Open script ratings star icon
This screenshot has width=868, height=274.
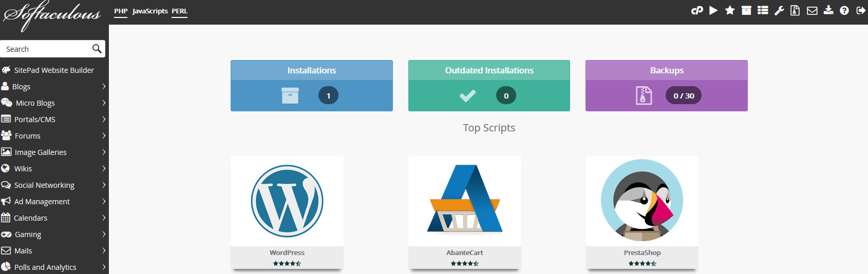(x=730, y=10)
